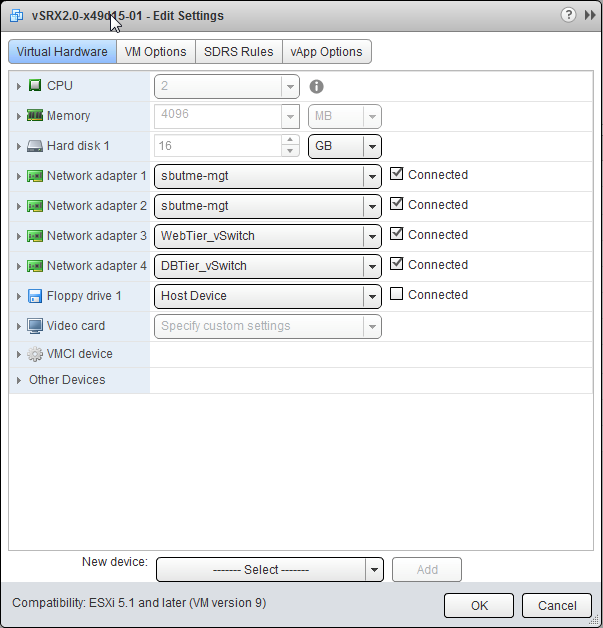Click the OK button

tap(479, 606)
